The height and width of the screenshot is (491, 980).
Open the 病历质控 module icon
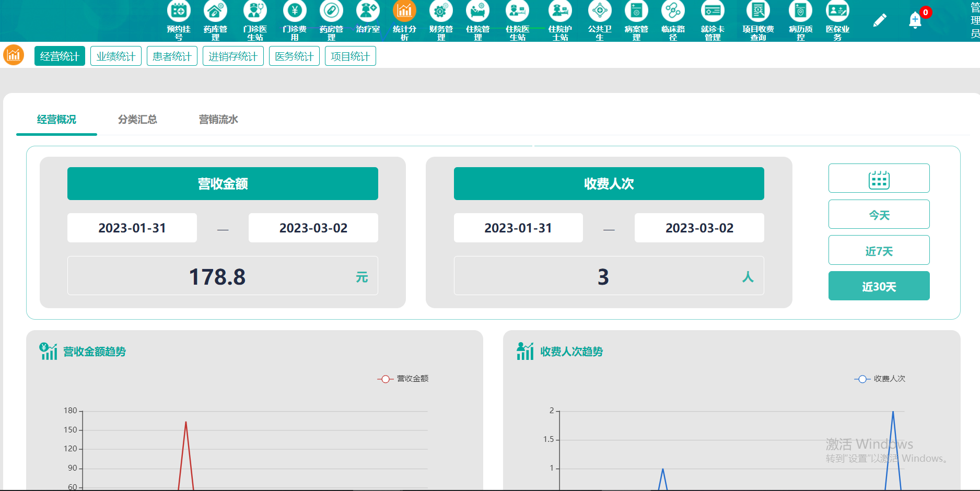click(800, 10)
